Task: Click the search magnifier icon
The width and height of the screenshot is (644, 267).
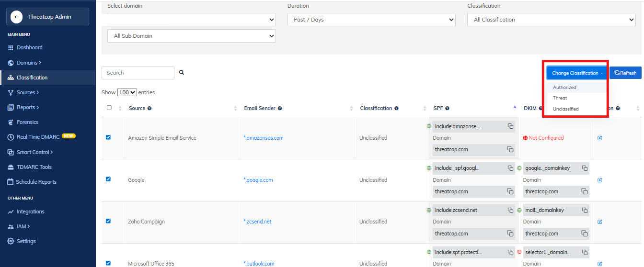Action: pyautogui.click(x=182, y=73)
